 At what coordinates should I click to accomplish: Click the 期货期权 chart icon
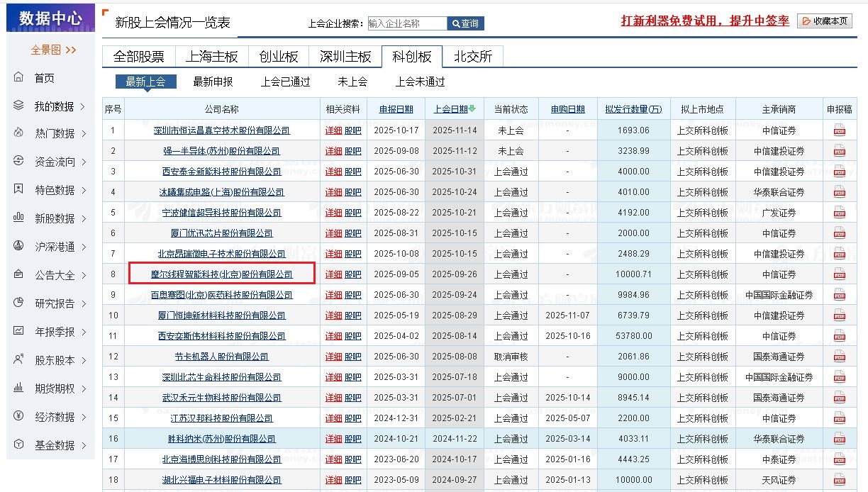coord(19,388)
